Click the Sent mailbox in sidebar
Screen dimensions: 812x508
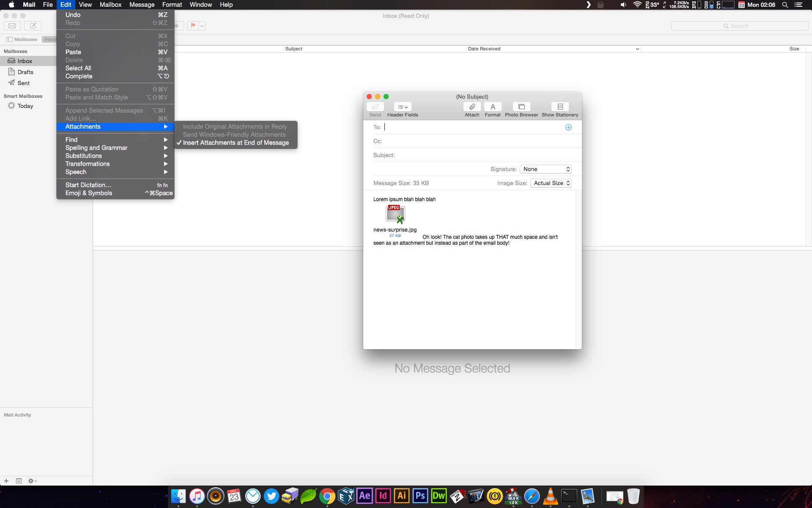pos(24,83)
